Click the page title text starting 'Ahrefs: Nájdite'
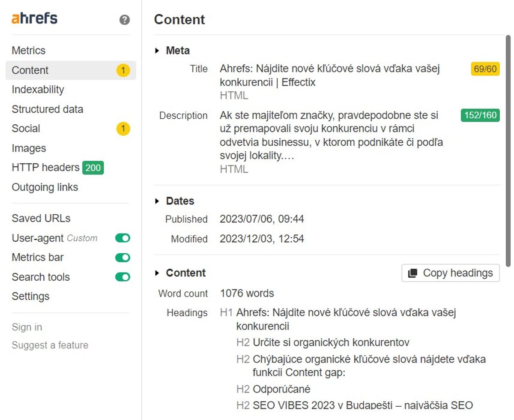The height and width of the screenshot is (420, 514). point(330,75)
